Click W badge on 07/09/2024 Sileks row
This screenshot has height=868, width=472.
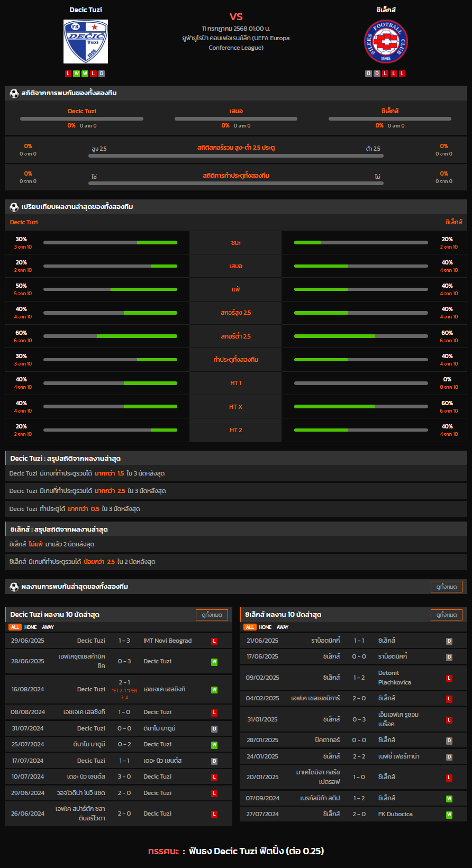click(x=449, y=799)
